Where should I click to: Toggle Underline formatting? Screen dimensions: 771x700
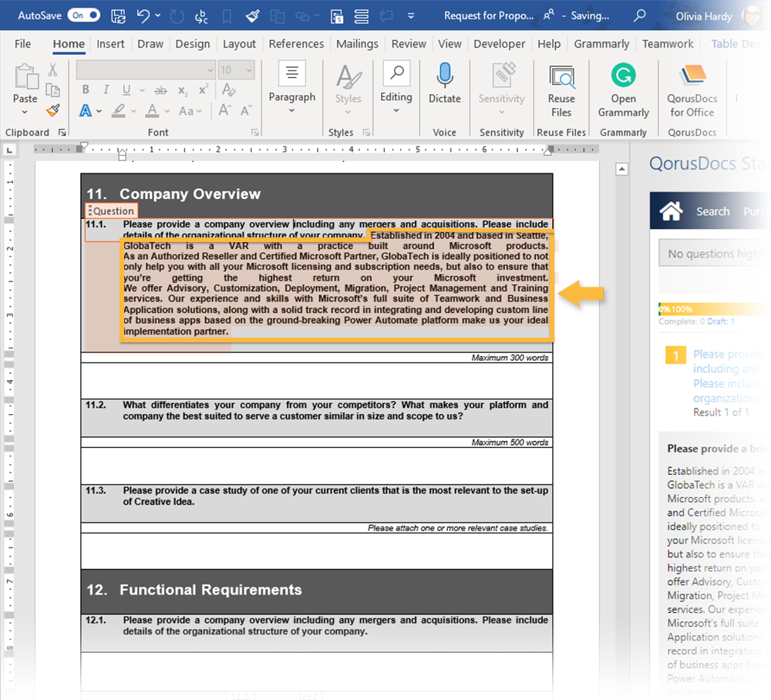point(126,89)
